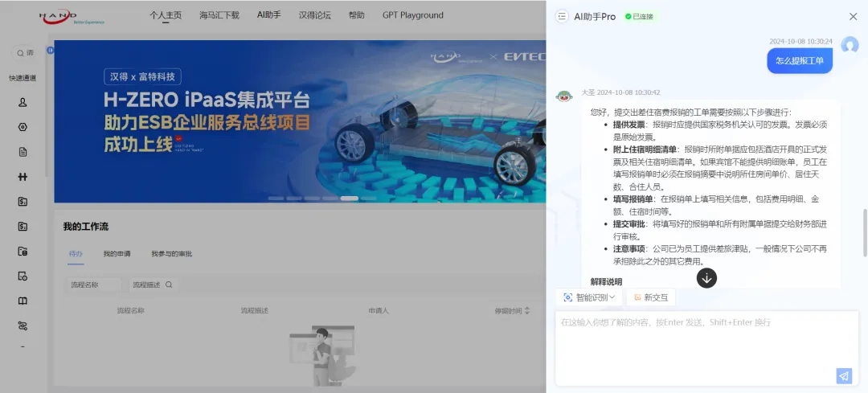Open the person profile sidebar shortcut
This screenshot has width=868, height=393.
coord(23,102)
